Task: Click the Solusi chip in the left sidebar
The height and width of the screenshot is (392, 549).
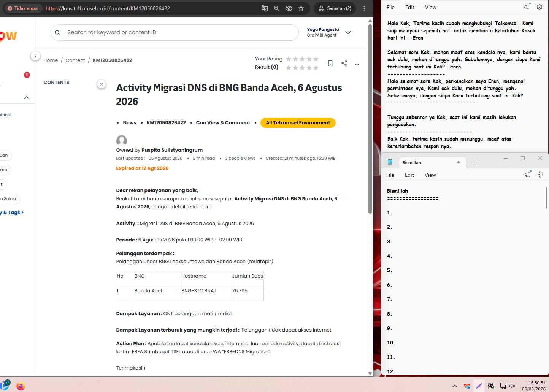Action: 9,199
